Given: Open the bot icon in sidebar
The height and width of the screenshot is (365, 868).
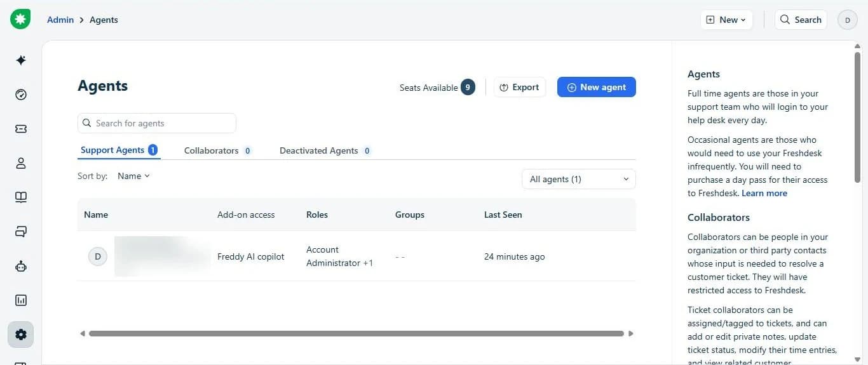Looking at the screenshot, I should point(21,266).
